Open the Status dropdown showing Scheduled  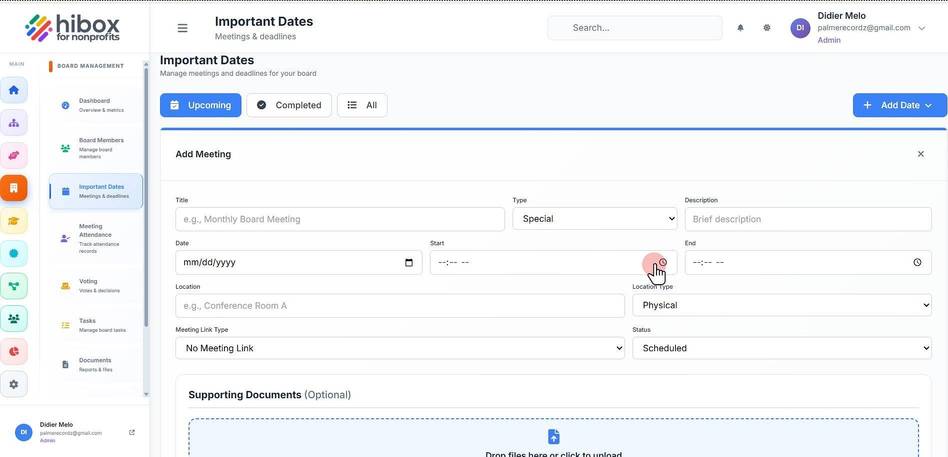pos(782,348)
